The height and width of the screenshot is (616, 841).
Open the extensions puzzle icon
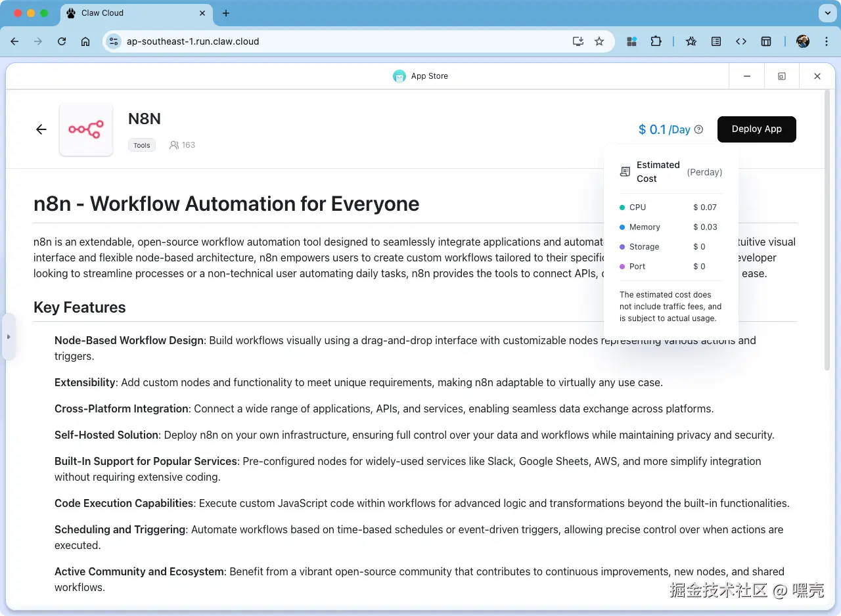tap(656, 41)
